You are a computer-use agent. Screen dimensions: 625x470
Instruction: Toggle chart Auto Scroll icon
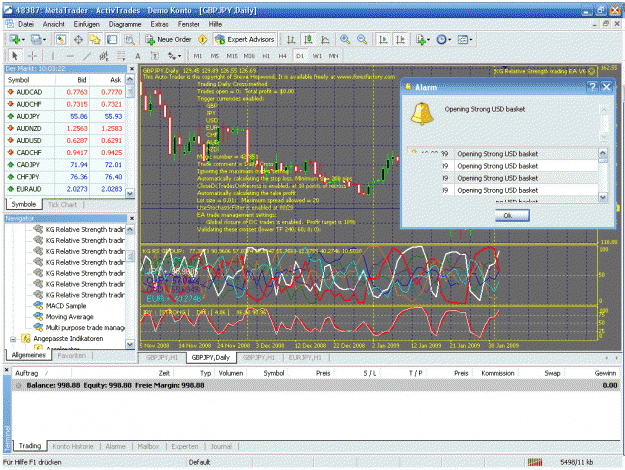point(383,39)
